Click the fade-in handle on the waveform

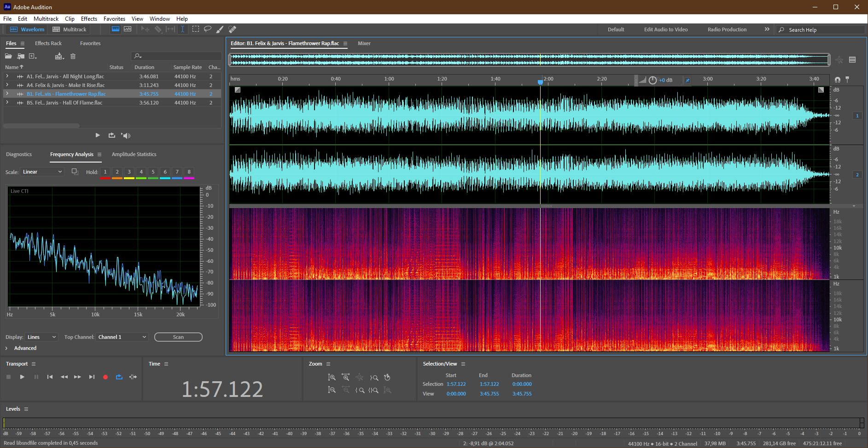coord(238,90)
